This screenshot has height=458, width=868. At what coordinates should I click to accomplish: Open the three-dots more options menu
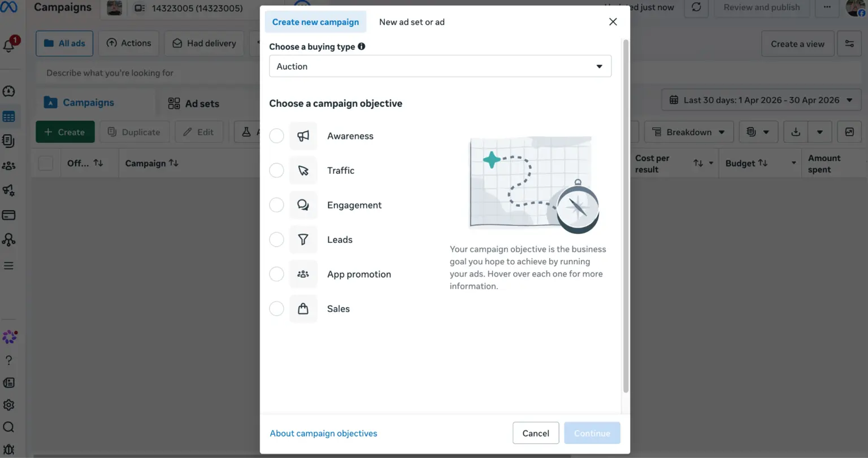click(x=827, y=7)
